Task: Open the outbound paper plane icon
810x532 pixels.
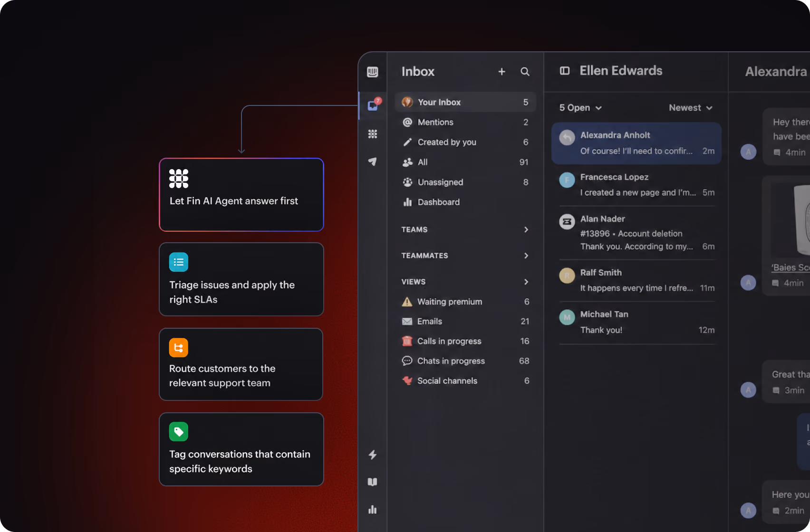Action: (373, 162)
